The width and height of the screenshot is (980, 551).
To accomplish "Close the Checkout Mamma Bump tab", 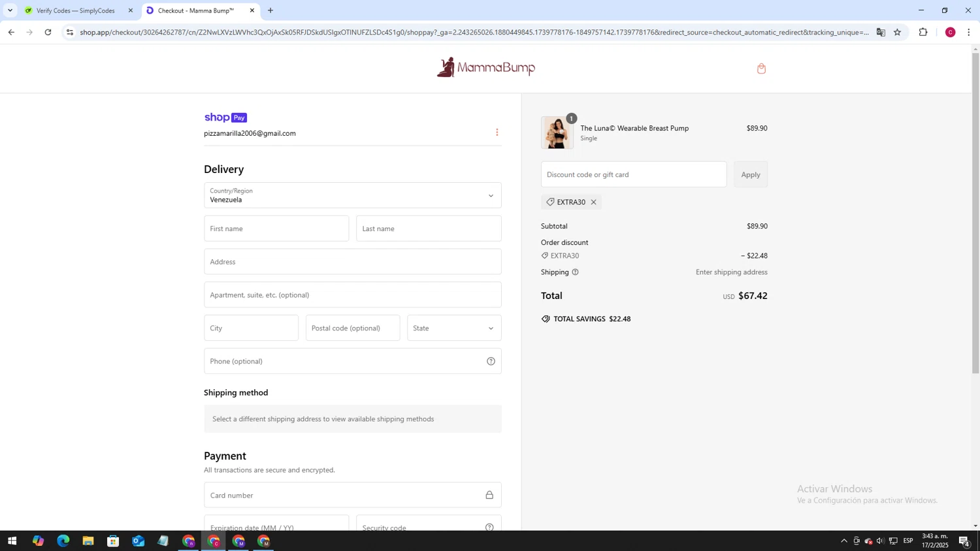I will [x=252, y=10].
